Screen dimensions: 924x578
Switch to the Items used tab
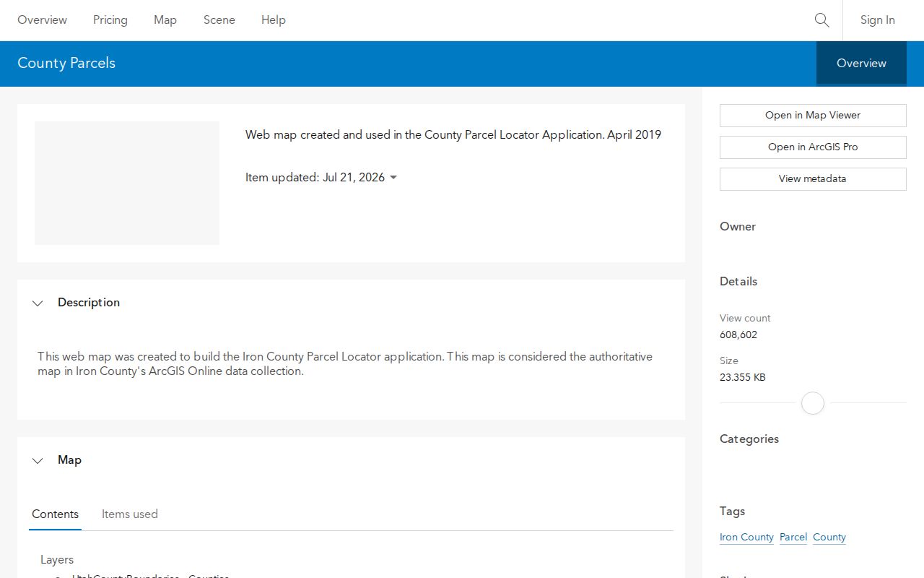[130, 514]
